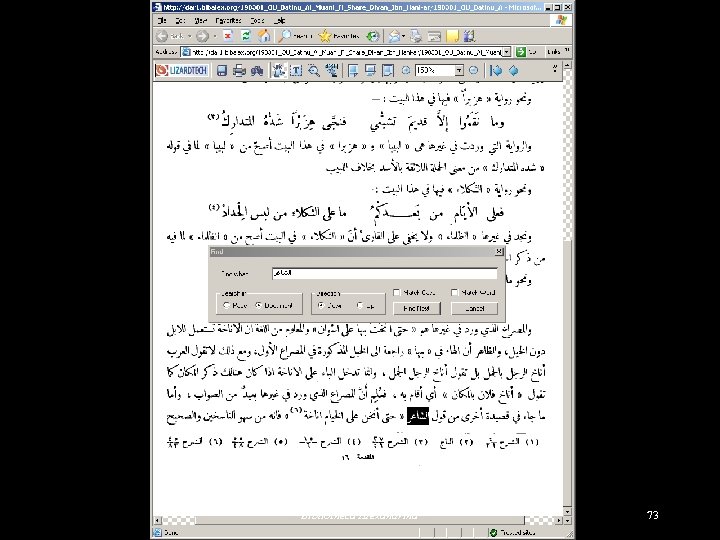Open the File menu
This screenshot has width=720, height=540.
point(162,21)
